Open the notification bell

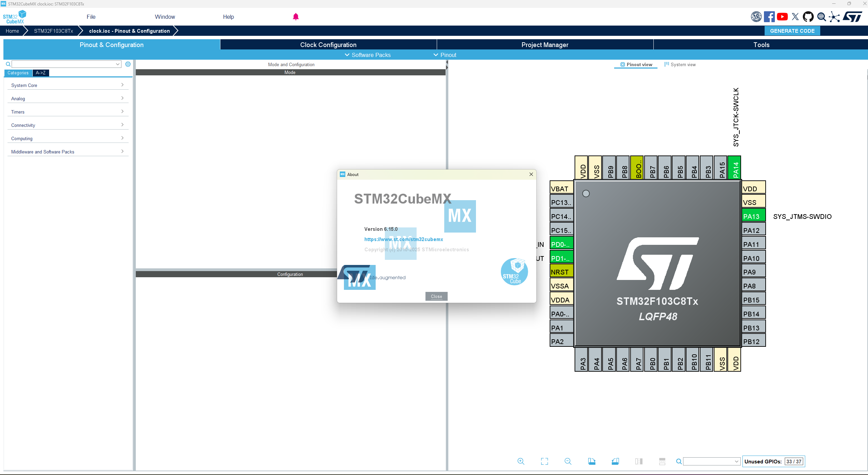pyautogui.click(x=296, y=17)
